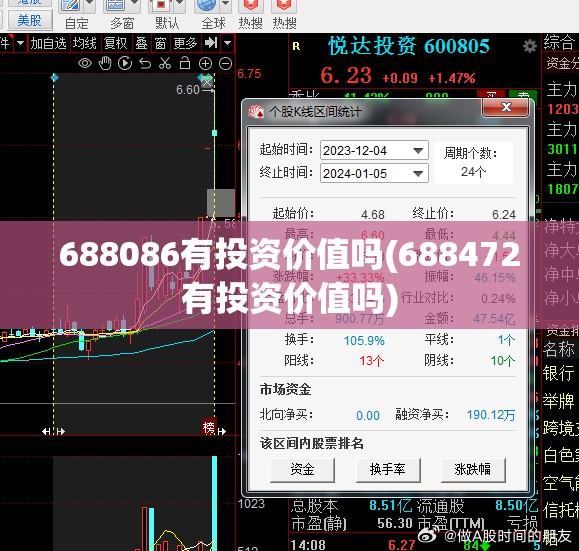Click the 叠 overlay item
The height and width of the screenshot is (551, 579).
point(141,43)
